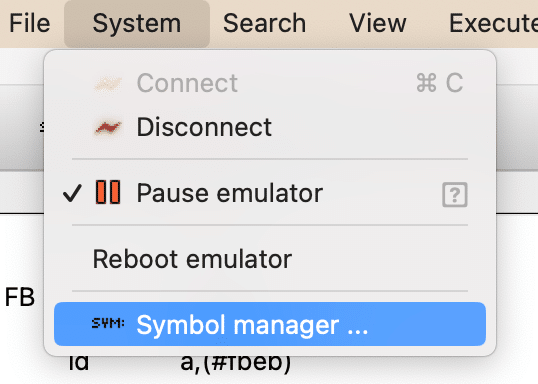Click the faded Connect plug icon

(108, 83)
